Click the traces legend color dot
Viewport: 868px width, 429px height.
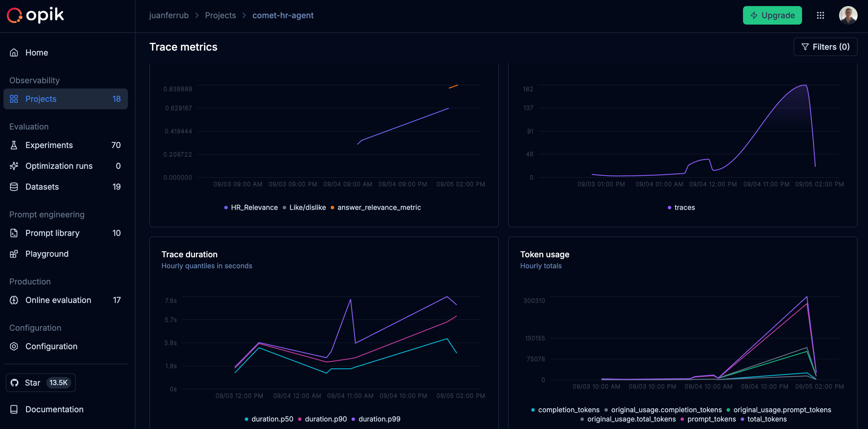pos(669,208)
